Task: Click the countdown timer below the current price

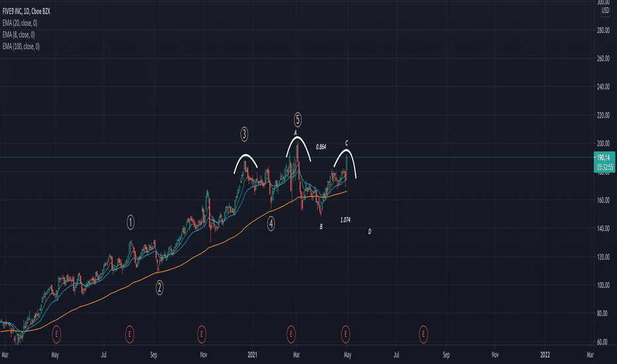Action: click(604, 167)
